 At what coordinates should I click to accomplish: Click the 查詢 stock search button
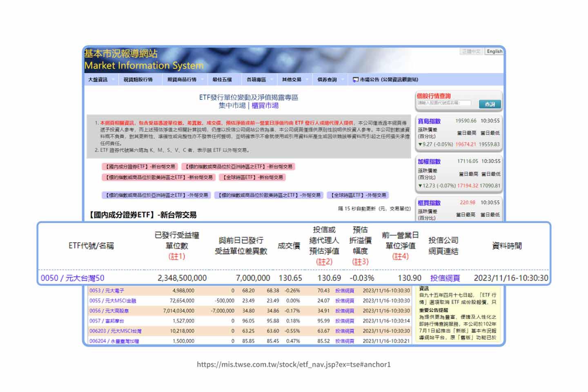[x=490, y=104]
